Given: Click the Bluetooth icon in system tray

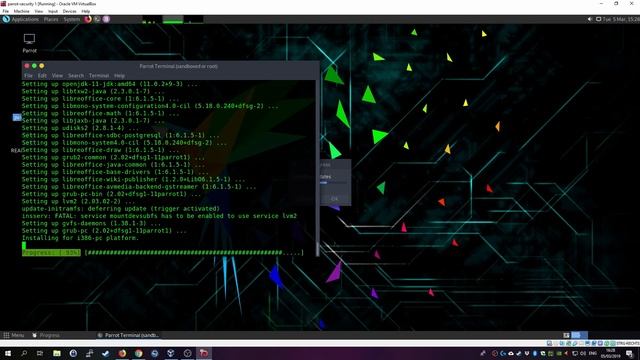Looking at the screenshot, I should pos(535,353).
